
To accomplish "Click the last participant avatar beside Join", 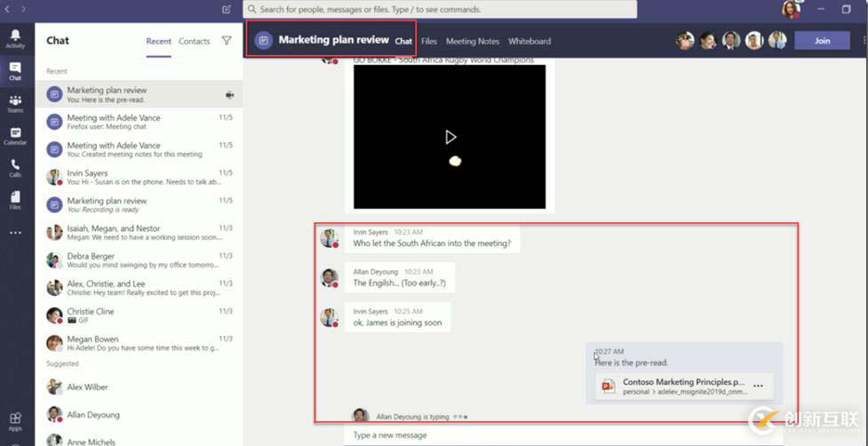I will [777, 40].
